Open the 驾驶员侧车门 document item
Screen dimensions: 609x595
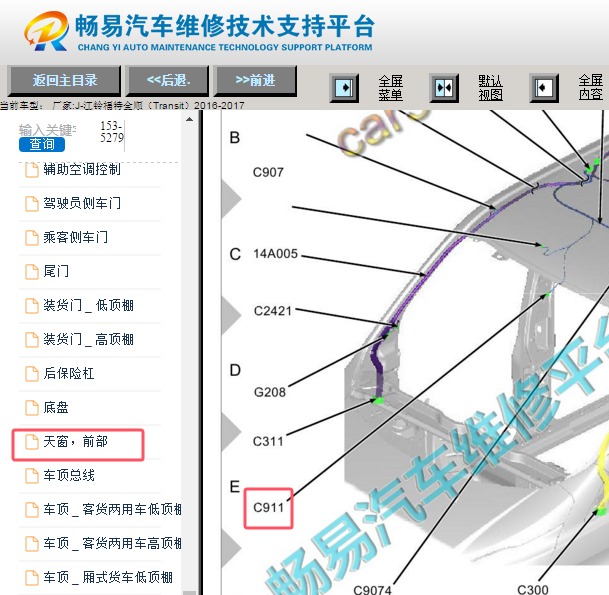pos(82,203)
